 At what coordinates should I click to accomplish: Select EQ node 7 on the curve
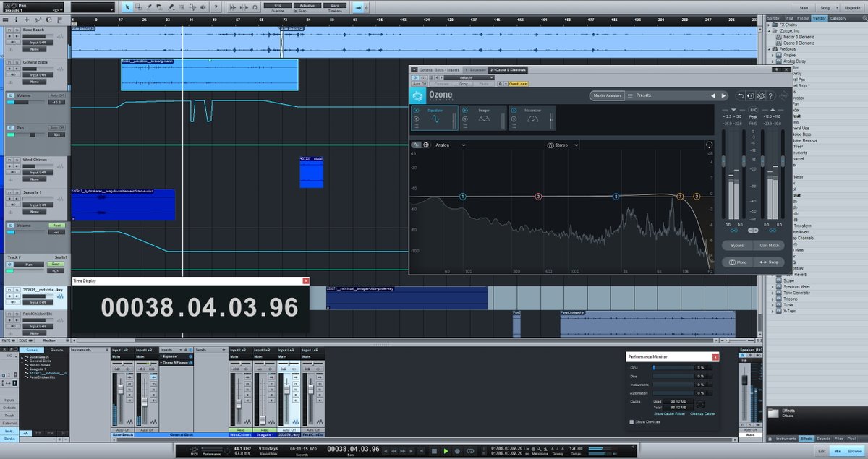coord(680,197)
